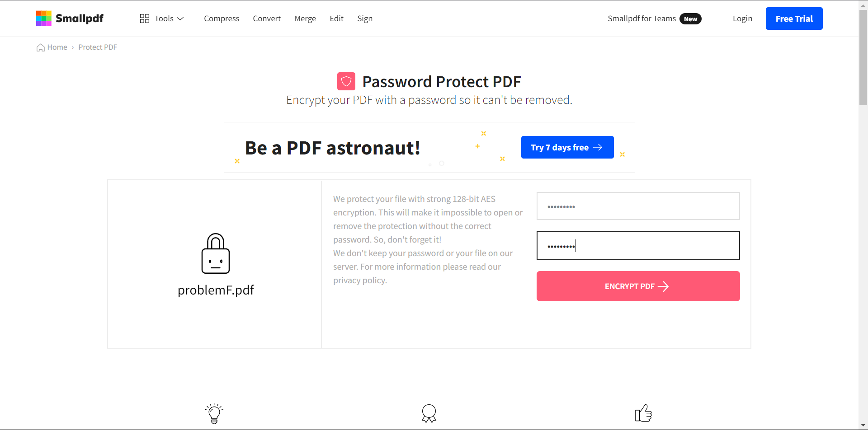Select Merge in the top navigation
The height and width of the screenshot is (430, 868).
[x=305, y=19]
